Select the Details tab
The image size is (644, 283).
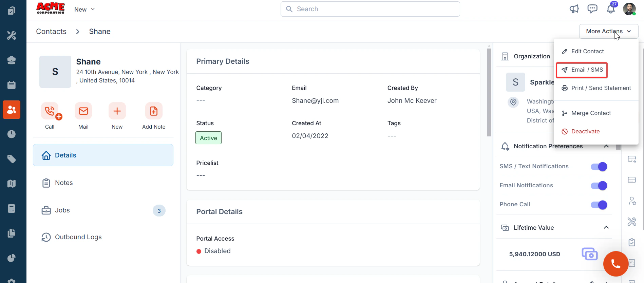tap(103, 155)
